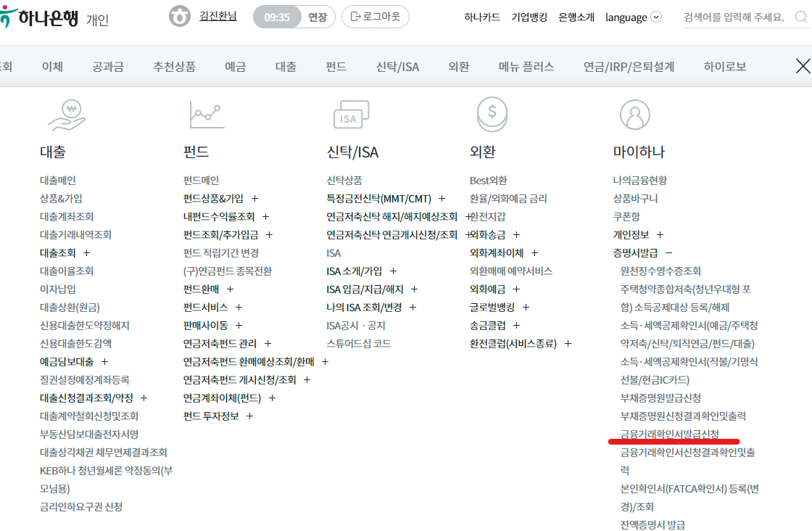This screenshot has width=812, height=531.
Task: Open 쿠폰함
Action: tap(626, 217)
